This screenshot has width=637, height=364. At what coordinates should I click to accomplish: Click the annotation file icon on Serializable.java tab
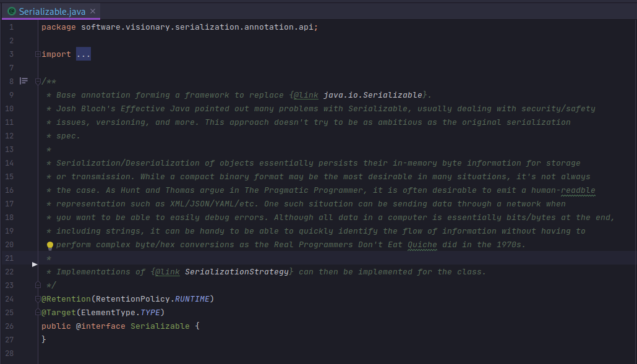[x=11, y=11]
